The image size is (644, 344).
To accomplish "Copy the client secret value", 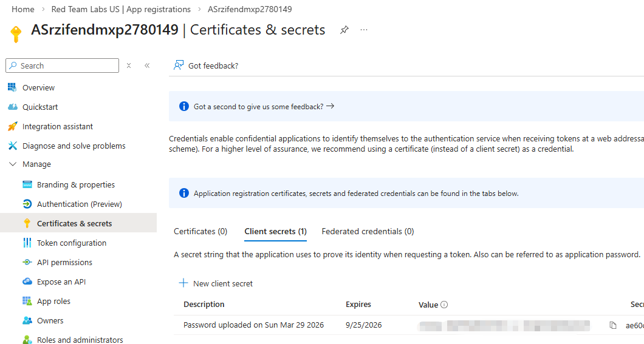I will coord(613,325).
